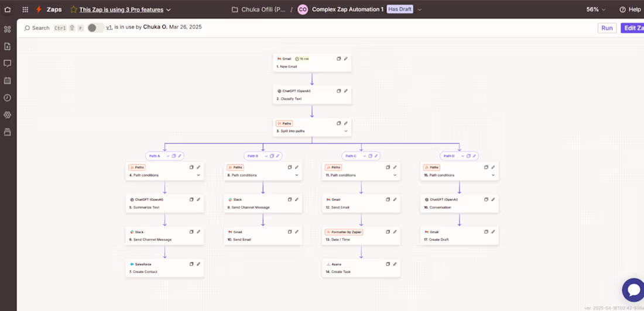Toggle the Zap on/off switch

[x=95, y=27]
